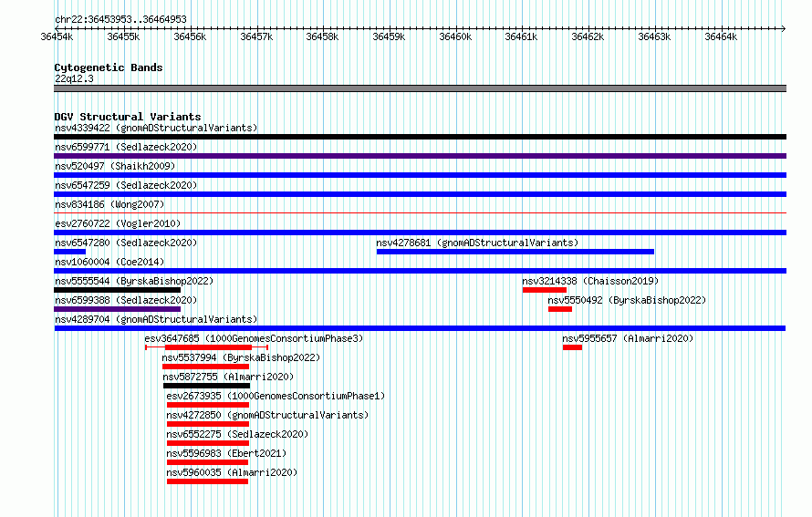Click the thin red nsv834186 line

point(420,212)
